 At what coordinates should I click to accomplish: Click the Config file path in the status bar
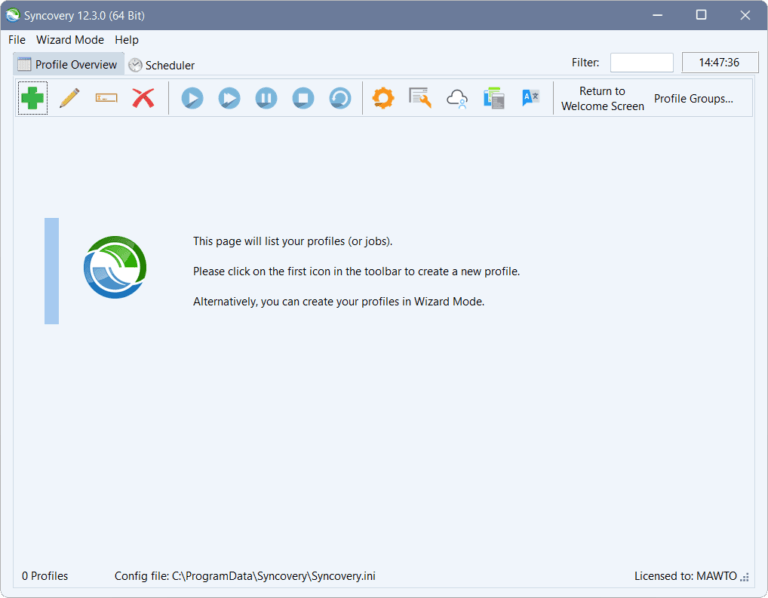click(x=245, y=576)
